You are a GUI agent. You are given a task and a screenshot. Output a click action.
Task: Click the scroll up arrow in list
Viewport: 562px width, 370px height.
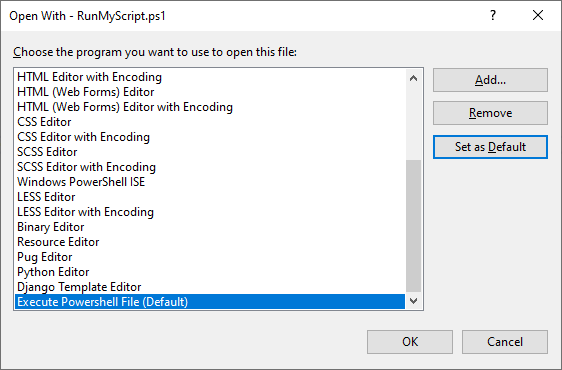pyautogui.click(x=413, y=78)
